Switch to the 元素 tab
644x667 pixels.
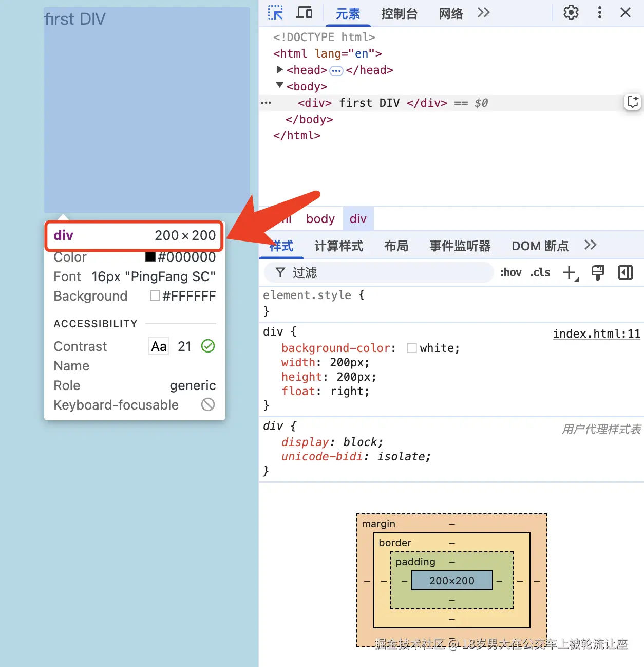(348, 14)
